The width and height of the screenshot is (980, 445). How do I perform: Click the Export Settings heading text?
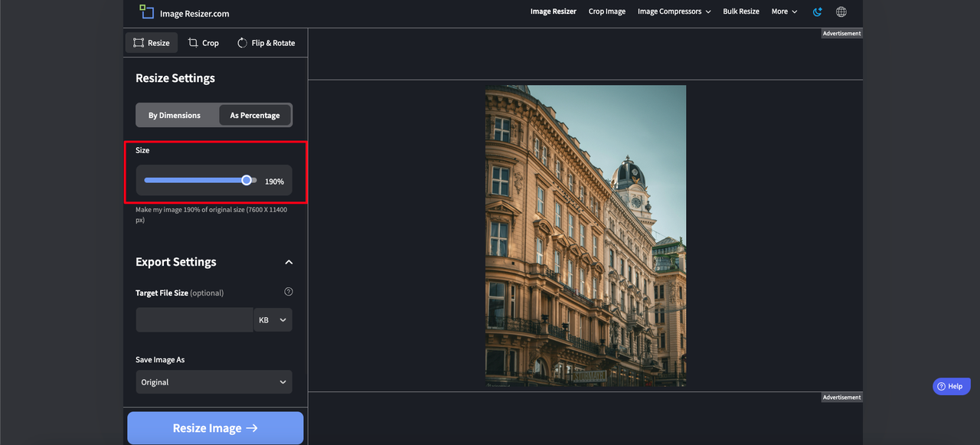[x=176, y=262]
